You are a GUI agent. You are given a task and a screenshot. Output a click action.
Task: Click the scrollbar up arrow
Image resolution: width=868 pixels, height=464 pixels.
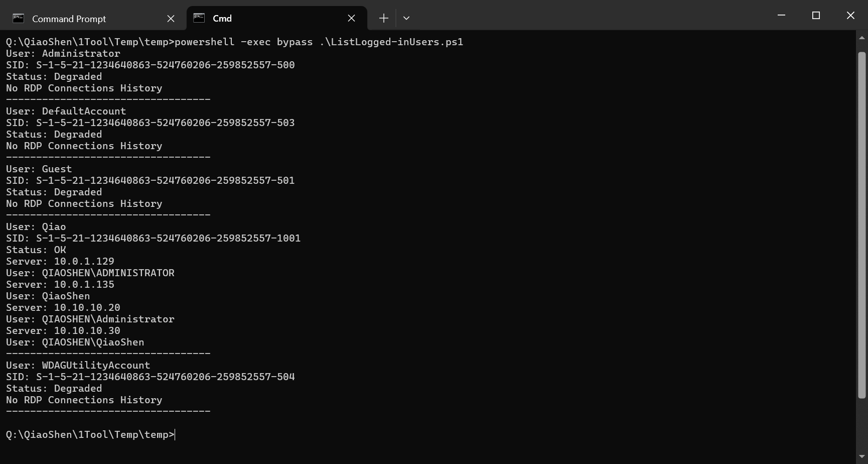(x=862, y=38)
